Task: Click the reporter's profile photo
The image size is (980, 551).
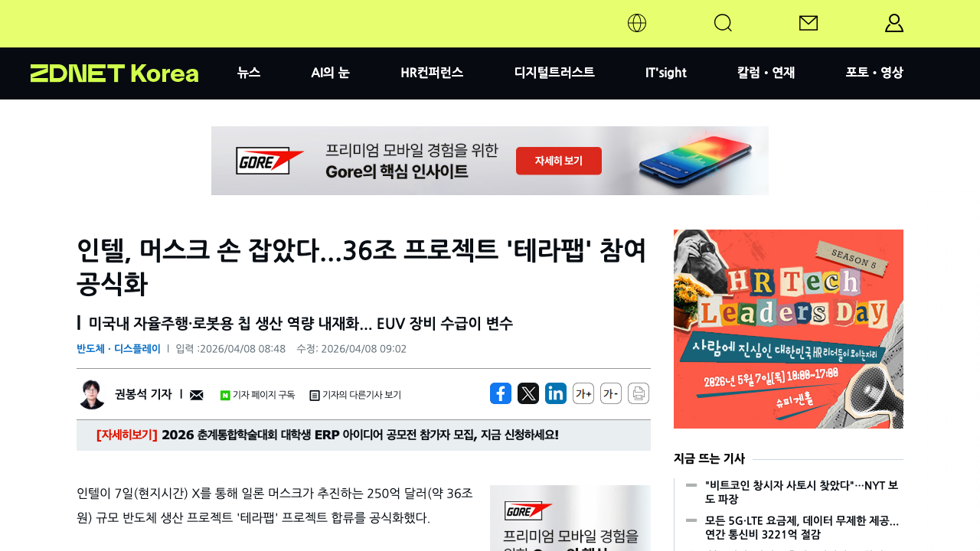Action: pos(92,394)
